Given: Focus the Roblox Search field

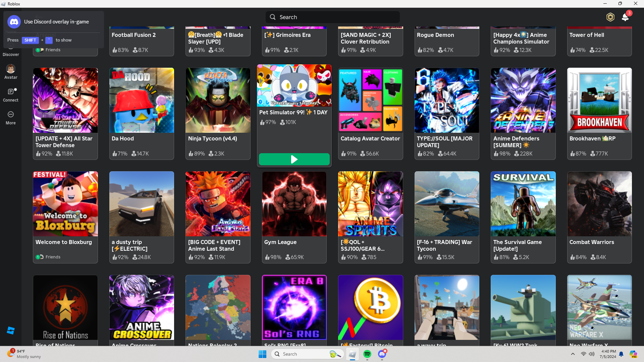Looking at the screenshot, I should tap(333, 17).
